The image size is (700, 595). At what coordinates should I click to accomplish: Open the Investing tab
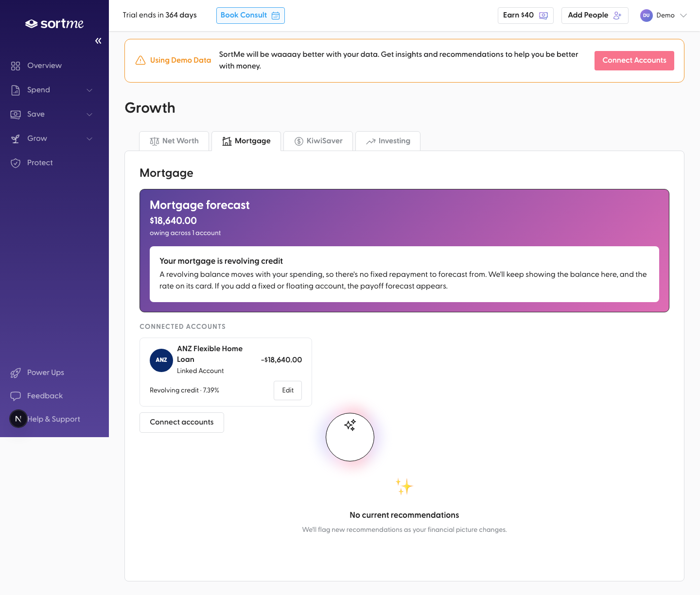(x=388, y=141)
